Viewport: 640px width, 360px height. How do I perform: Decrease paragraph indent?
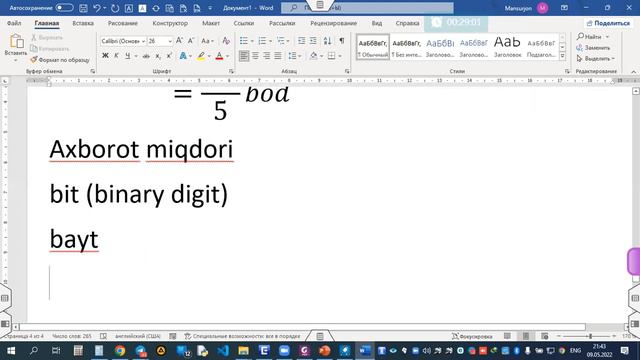pyautogui.click(x=301, y=41)
